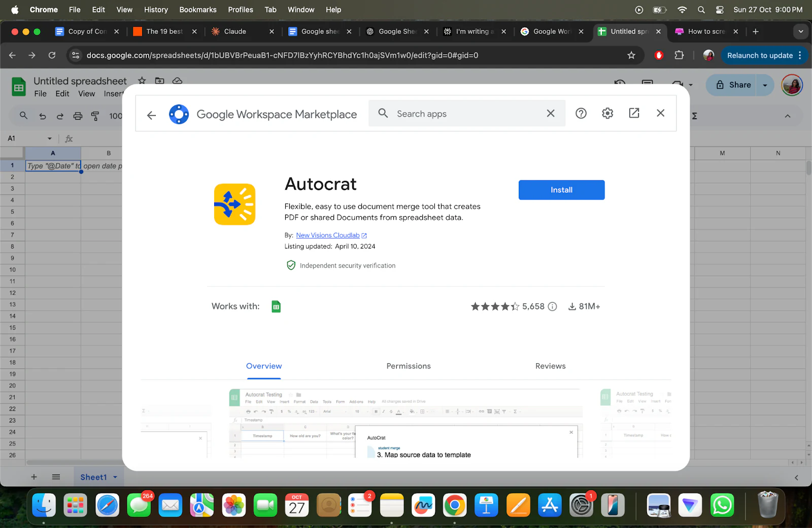The width and height of the screenshot is (812, 528).
Task: Click the Google Sheets works-with icon
Action: pos(276,306)
